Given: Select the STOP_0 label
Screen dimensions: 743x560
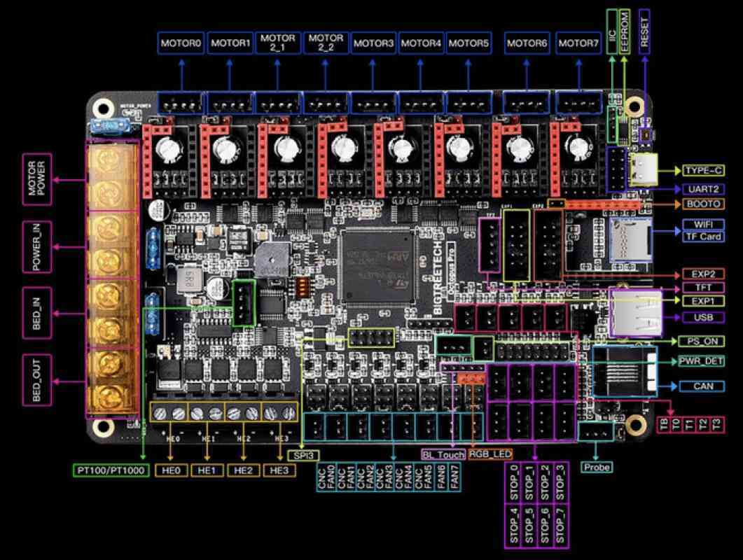Looking at the screenshot, I should [x=514, y=483].
